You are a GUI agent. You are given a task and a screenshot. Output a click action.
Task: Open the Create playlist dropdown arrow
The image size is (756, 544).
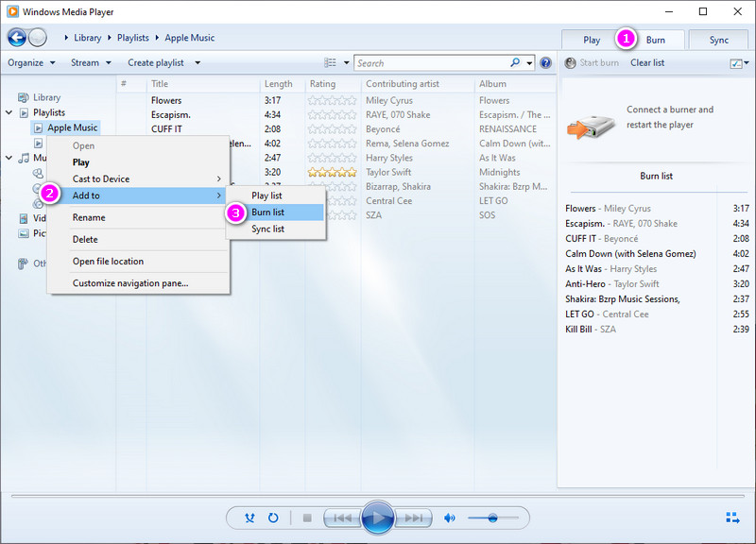click(198, 62)
